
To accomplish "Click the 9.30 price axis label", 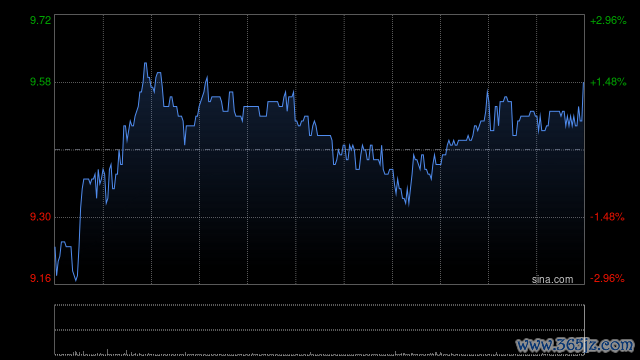I will point(40,217).
